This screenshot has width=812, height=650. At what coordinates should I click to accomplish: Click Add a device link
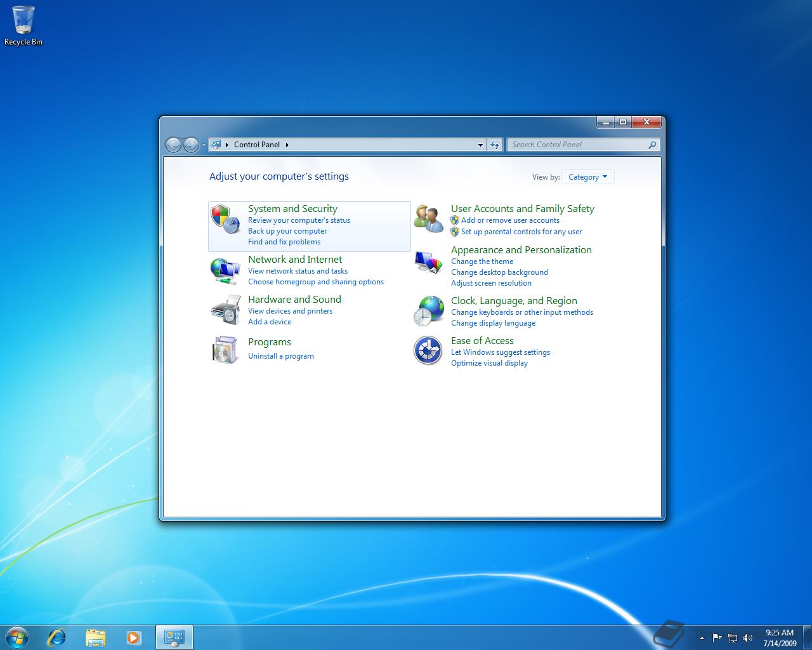(x=270, y=322)
